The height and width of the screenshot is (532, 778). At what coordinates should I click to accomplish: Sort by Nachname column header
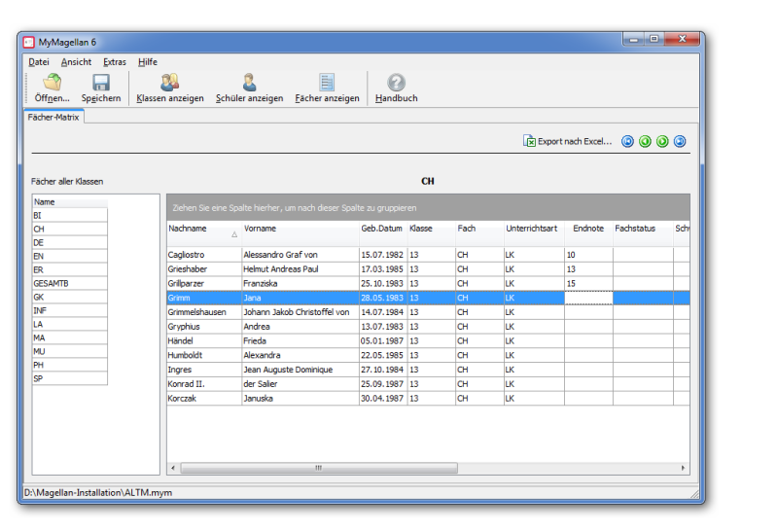pyautogui.click(x=204, y=232)
